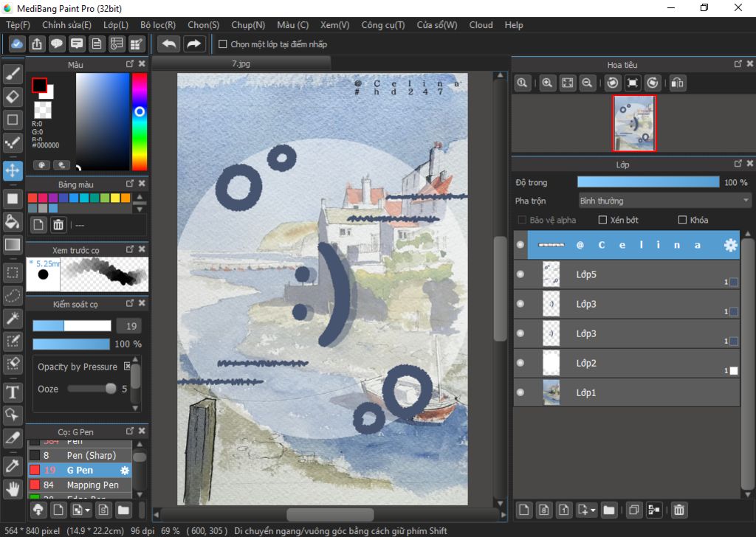Rotate canvas right in navigator
The image size is (756, 537).
click(653, 83)
